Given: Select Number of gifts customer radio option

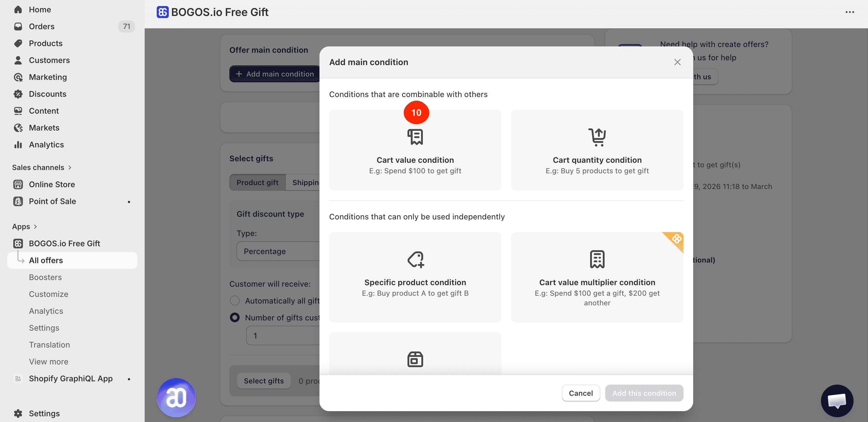Looking at the screenshot, I should pos(234,317).
